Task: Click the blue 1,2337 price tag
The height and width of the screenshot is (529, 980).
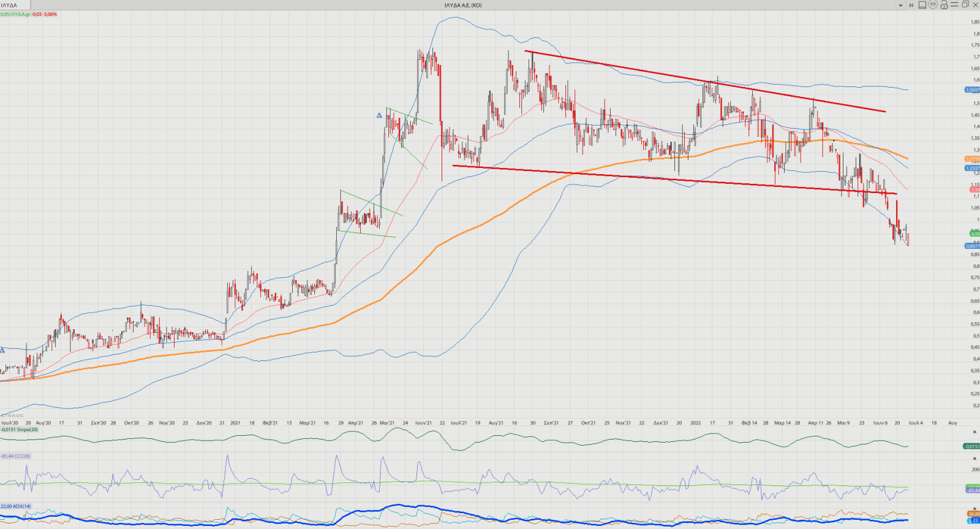Action: (x=972, y=168)
